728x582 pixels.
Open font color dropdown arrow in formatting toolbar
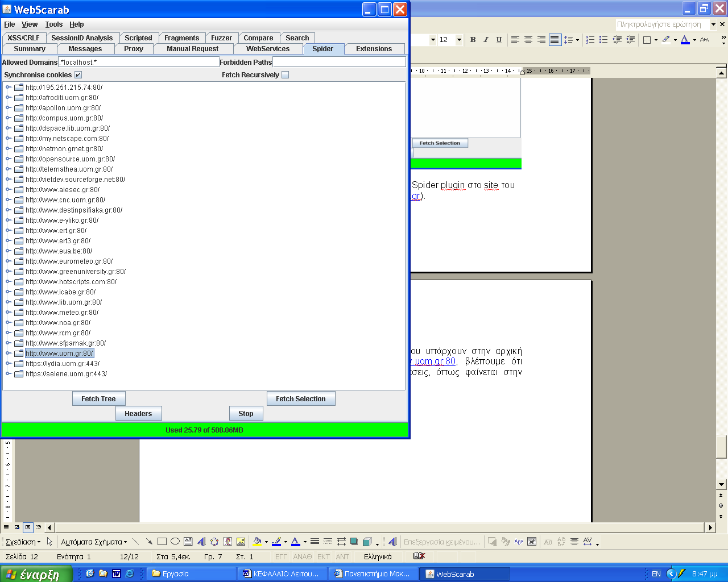tap(694, 40)
